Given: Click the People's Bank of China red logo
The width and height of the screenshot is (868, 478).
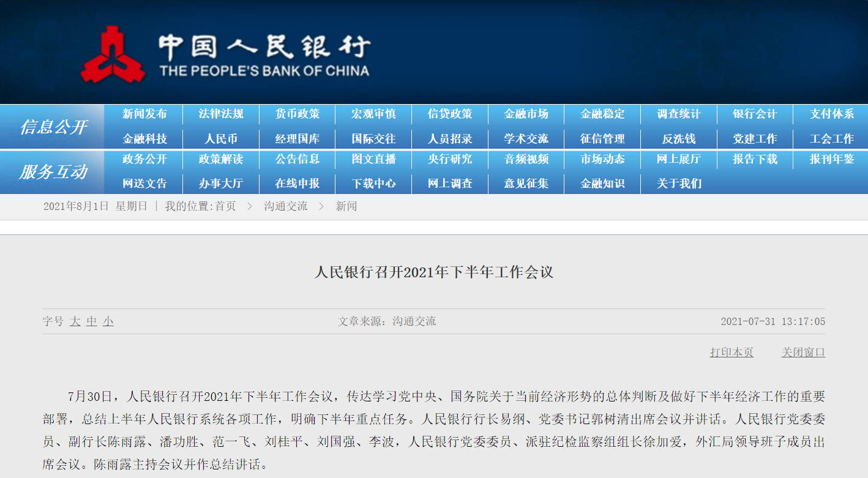Looking at the screenshot, I should click(x=113, y=54).
